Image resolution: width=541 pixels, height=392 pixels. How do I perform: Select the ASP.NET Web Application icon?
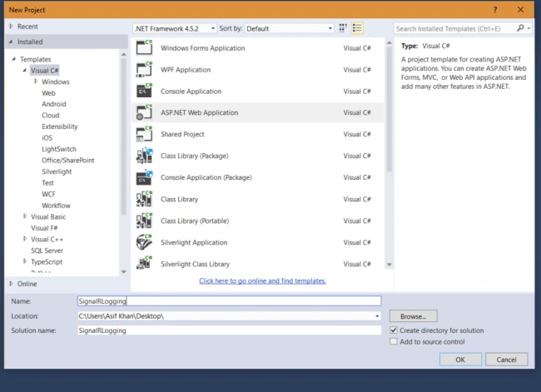coord(144,112)
